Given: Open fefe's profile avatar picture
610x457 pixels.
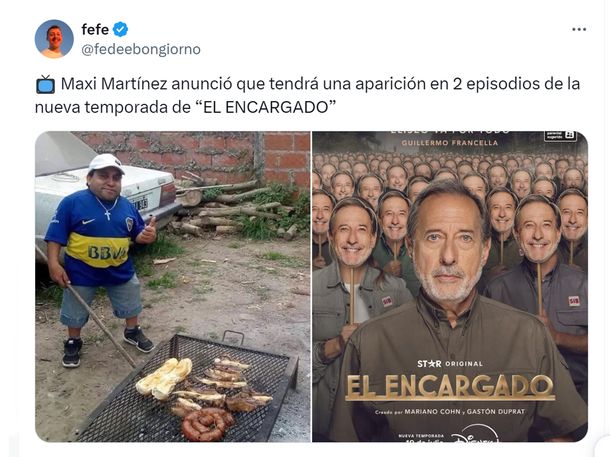Looking at the screenshot, I should point(54,39).
